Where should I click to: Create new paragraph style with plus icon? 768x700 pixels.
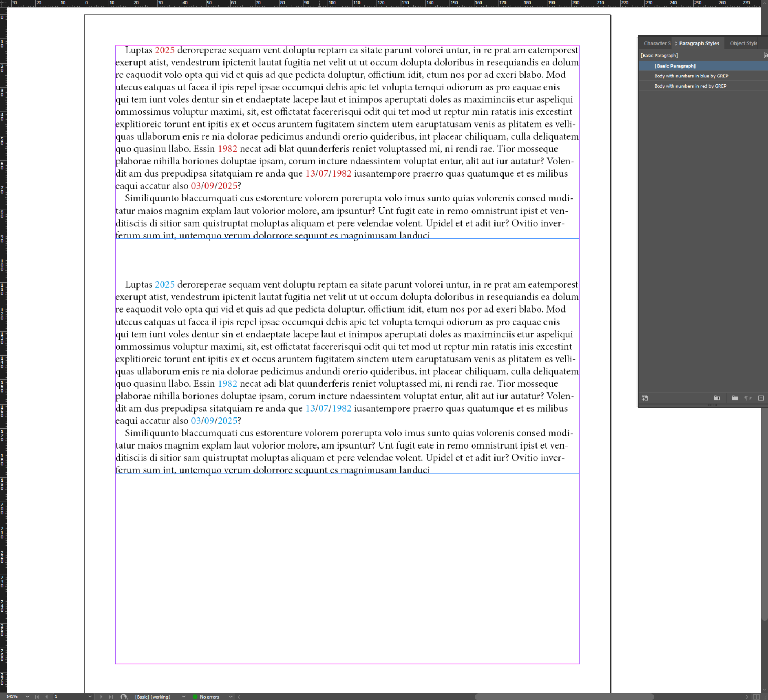tap(761, 398)
